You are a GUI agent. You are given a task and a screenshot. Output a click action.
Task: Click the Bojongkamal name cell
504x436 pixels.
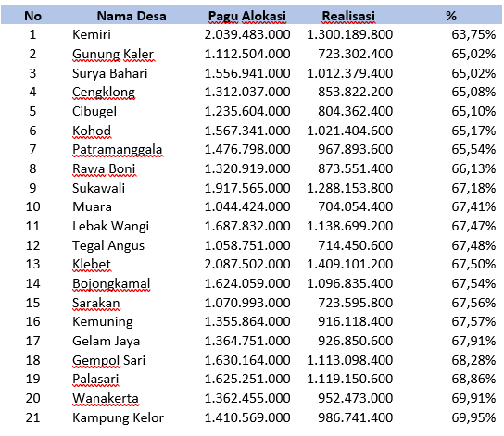111,284
